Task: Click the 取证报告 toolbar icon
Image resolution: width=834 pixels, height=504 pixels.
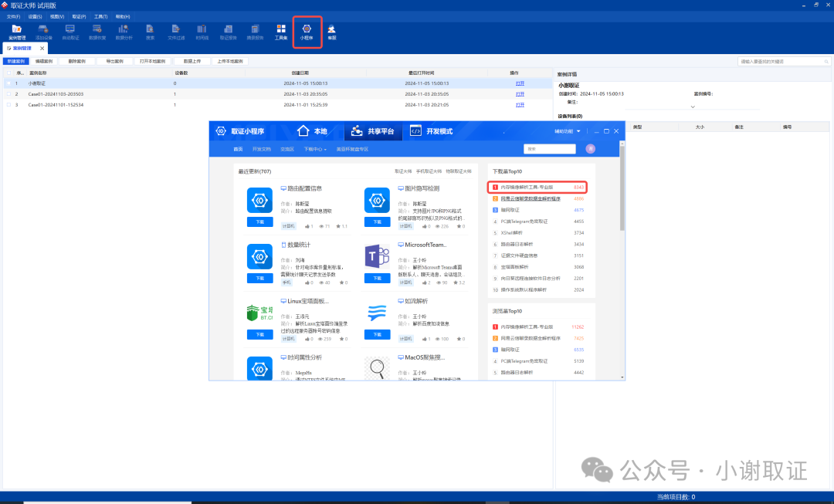Action: pyautogui.click(x=228, y=32)
